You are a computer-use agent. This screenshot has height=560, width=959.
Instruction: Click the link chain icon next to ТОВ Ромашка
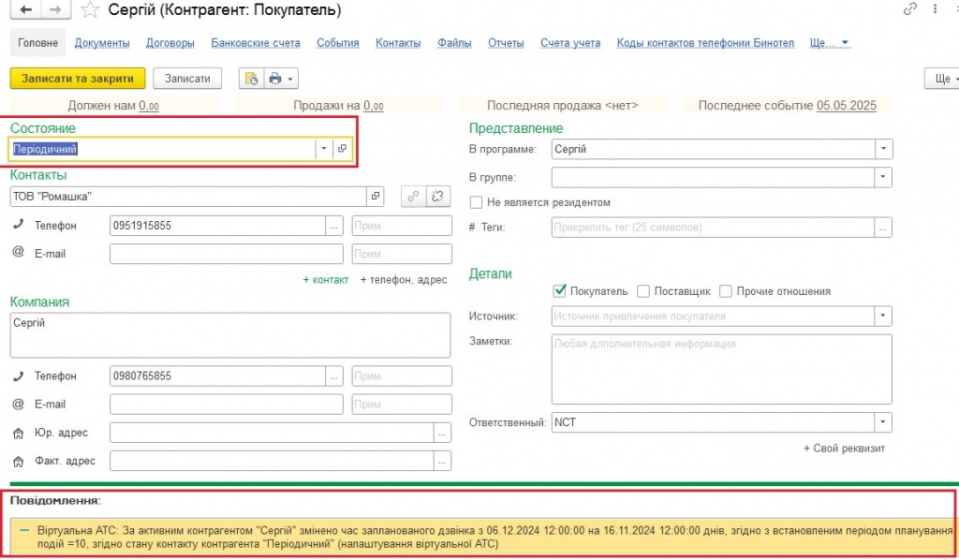point(412,196)
